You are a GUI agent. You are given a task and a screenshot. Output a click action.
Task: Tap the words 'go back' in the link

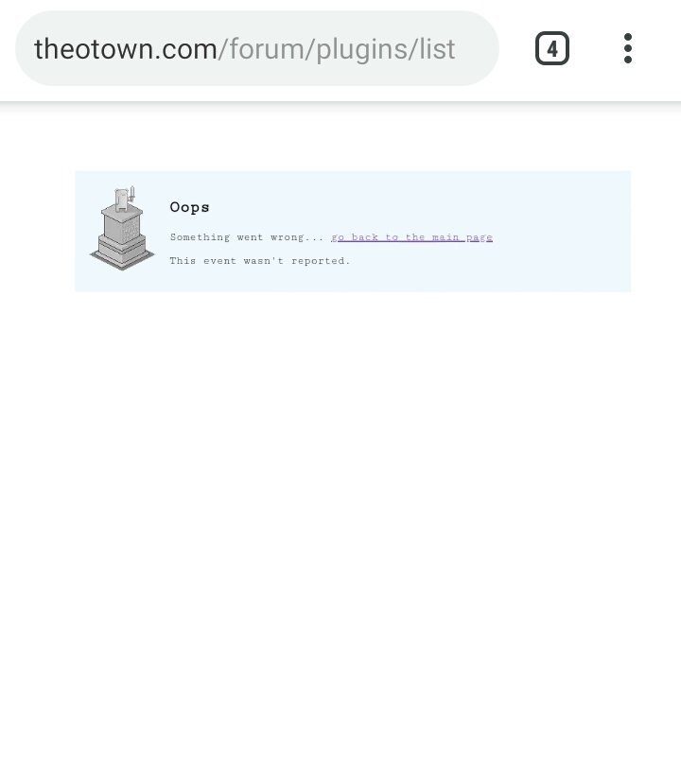(355, 237)
